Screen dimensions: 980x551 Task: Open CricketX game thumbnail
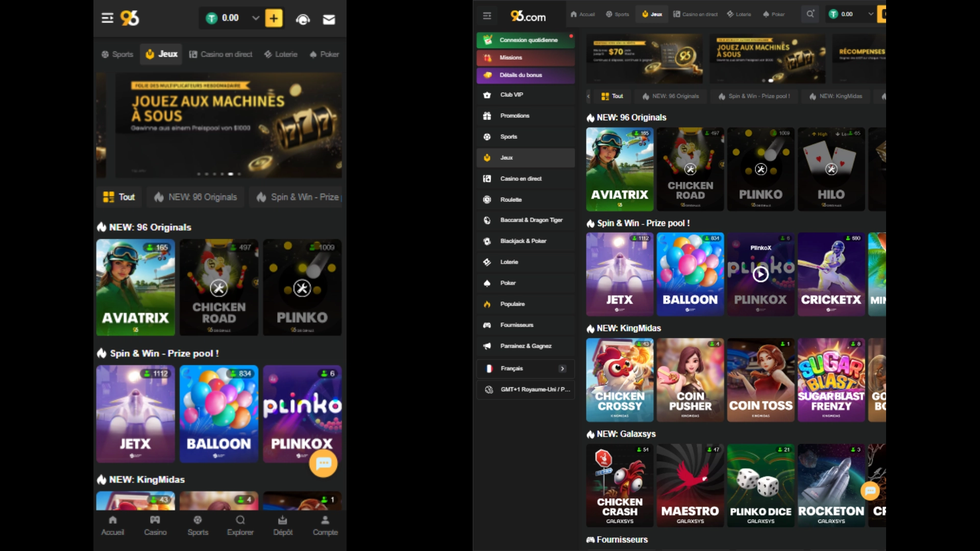tap(831, 274)
